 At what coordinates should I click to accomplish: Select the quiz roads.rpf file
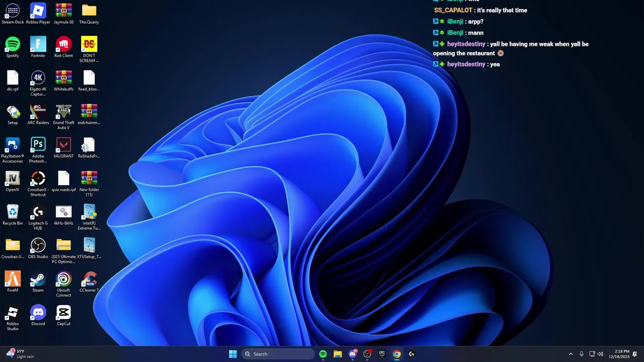pos(63,181)
